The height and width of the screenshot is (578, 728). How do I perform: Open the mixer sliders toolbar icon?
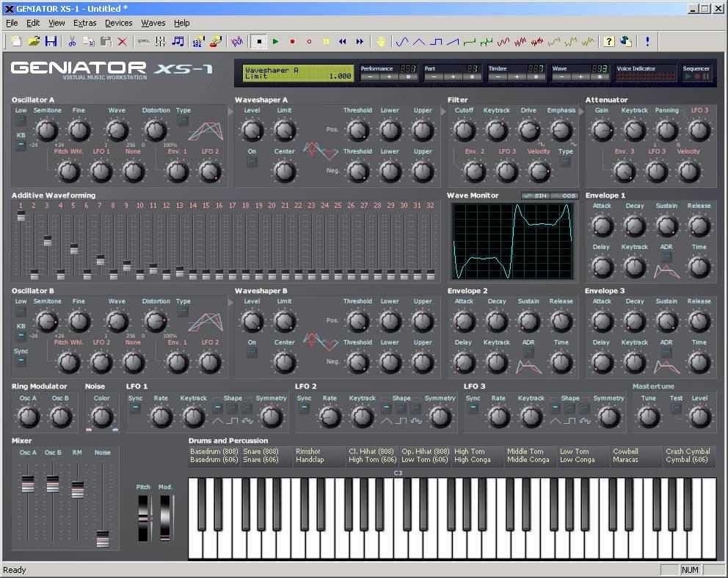pyautogui.click(x=161, y=41)
